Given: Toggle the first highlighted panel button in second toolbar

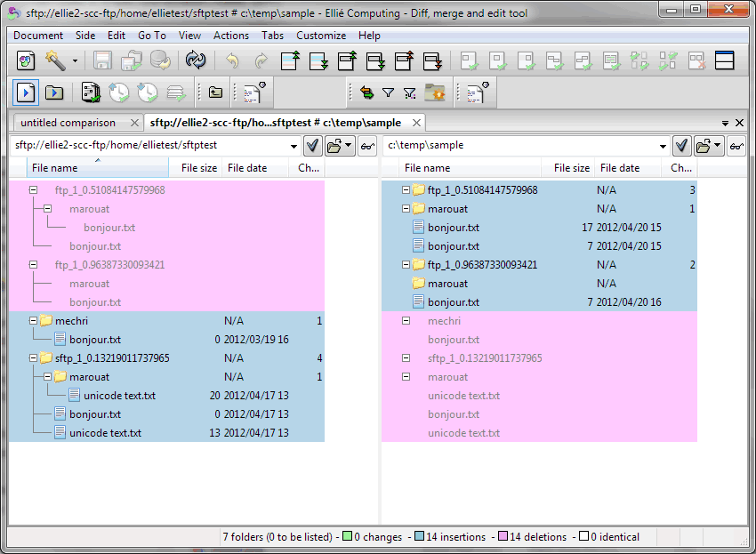Looking at the screenshot, I should (27, 92).
